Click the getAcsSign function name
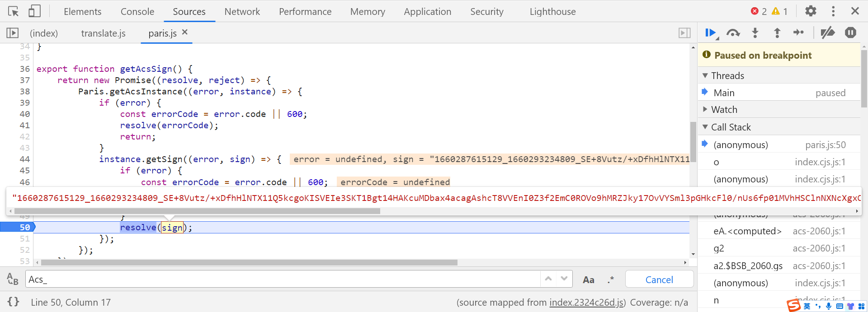Viewport: 868px width, 312px height. 146,69
